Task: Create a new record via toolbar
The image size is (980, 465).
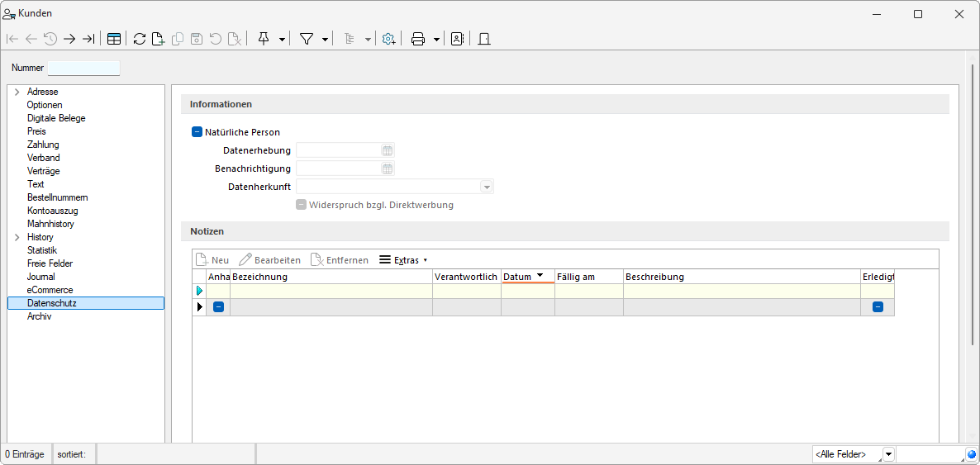Action: point(158,39)
